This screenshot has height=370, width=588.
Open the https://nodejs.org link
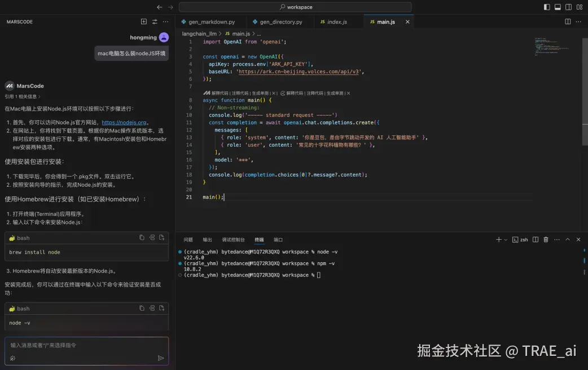point(124,122)
